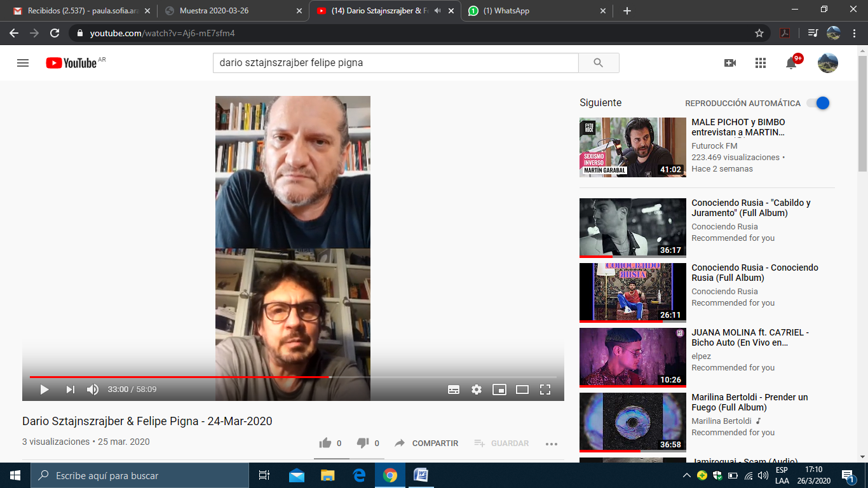This screenshot has height=488, width=868.
Task: Open Cabildo y Juramento Full Album title
Action: click(x=751, y=208)
